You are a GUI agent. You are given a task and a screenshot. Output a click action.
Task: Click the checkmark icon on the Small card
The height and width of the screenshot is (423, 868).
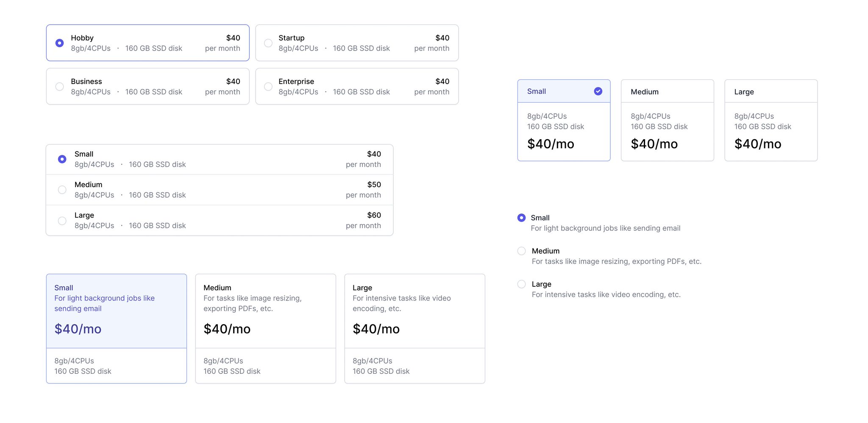pyautogui.click(x=598, y=91)
